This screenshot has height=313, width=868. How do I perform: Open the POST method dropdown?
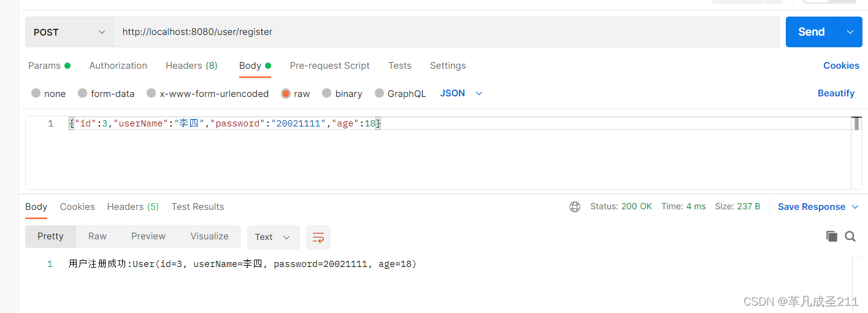point(69,32)
